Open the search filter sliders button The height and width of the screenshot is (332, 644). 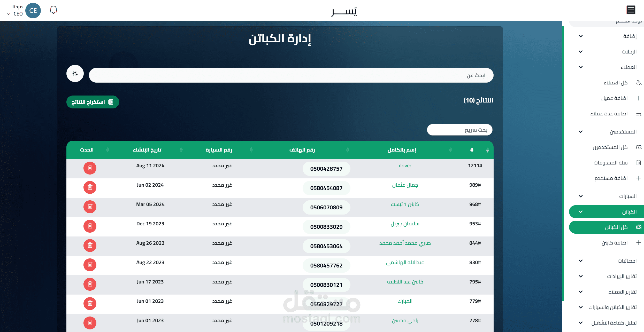pos(75,74)
